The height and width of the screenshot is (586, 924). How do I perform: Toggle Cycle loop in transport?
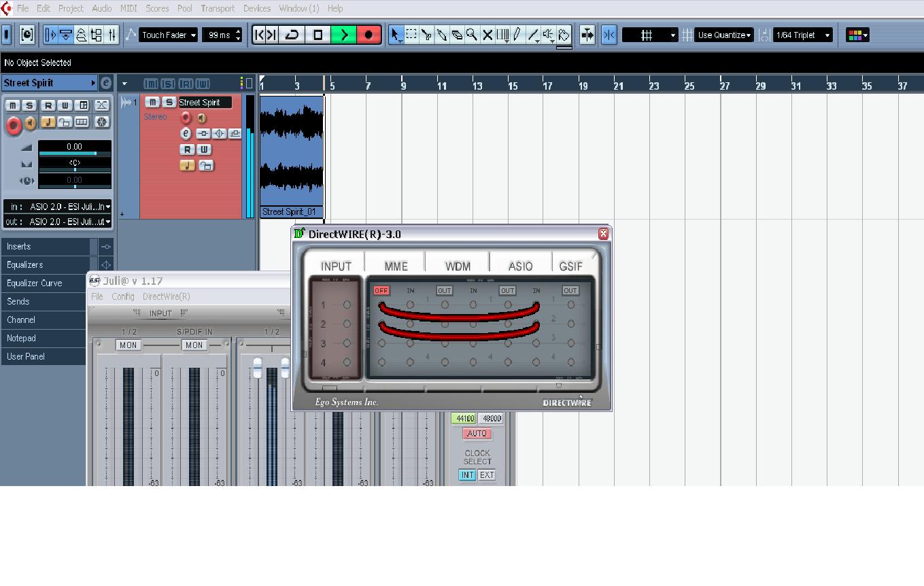(x=292, y=35)
